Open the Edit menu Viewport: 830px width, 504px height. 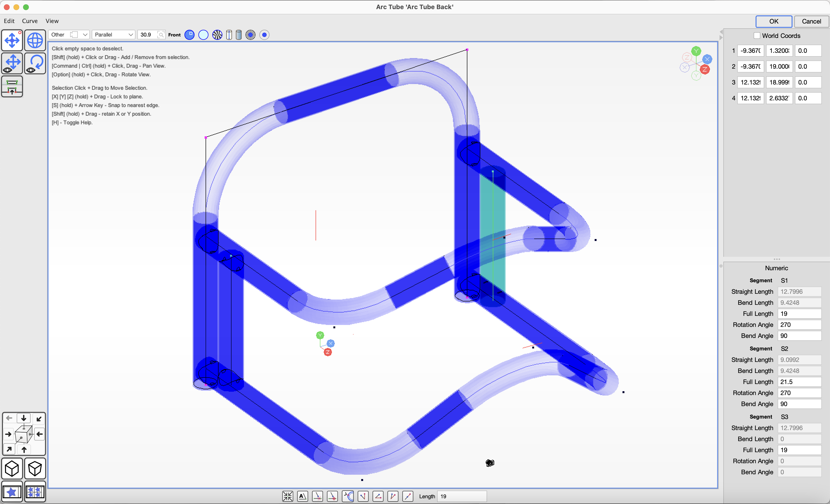[x=9, y=21]
